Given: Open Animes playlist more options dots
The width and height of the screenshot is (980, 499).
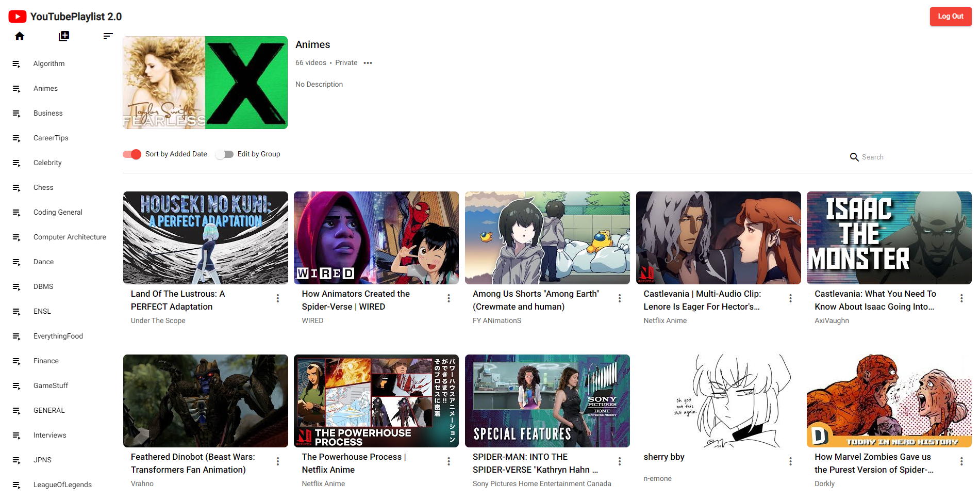Looking at the screenshot, I should tap(368, 63).
